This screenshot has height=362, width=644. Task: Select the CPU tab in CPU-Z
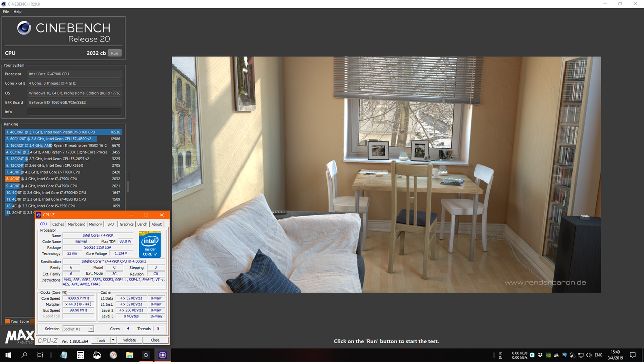(43, 224)
